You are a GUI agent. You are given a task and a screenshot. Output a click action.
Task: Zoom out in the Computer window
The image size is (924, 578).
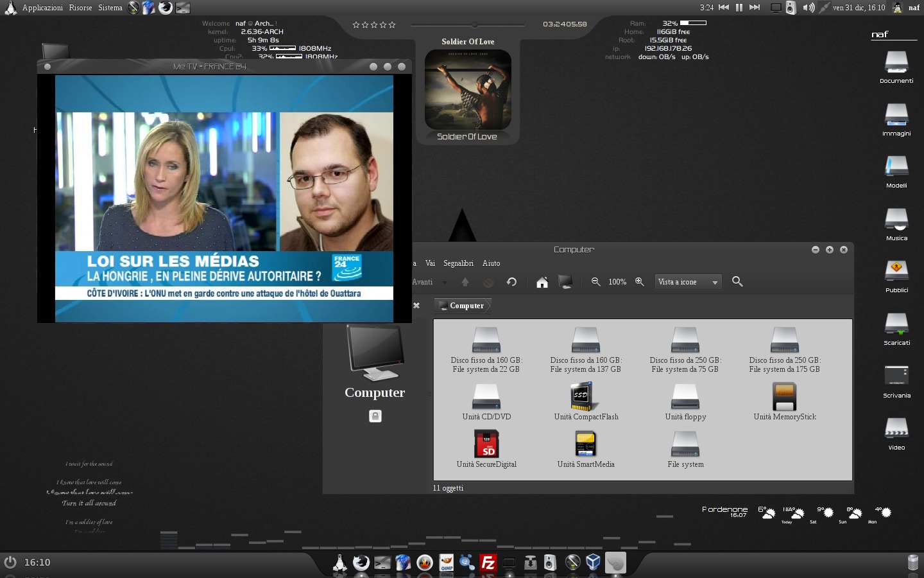tap(595, 282)
